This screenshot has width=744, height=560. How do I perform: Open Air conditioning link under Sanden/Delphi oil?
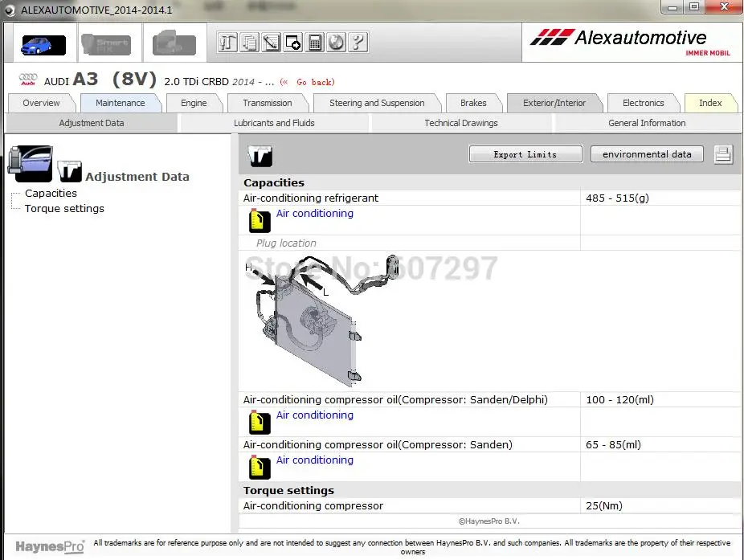315,415
